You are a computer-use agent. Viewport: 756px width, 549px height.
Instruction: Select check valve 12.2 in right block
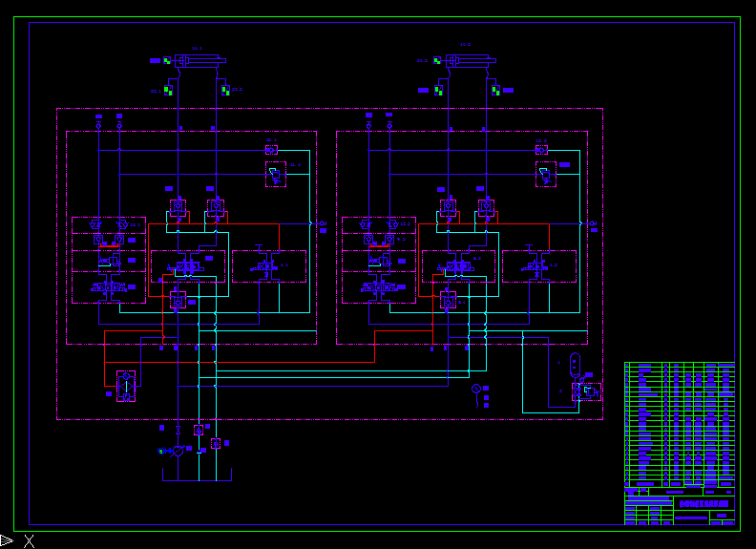(x=541, y=150)
